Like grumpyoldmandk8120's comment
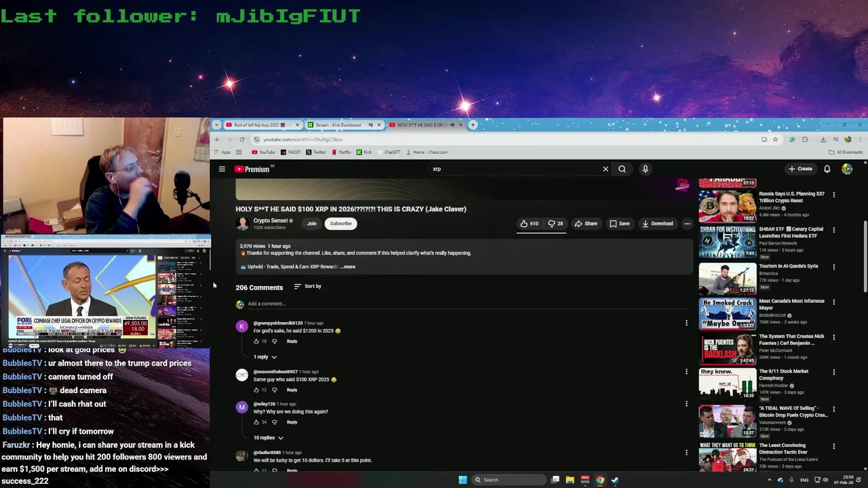 (256, 341)
